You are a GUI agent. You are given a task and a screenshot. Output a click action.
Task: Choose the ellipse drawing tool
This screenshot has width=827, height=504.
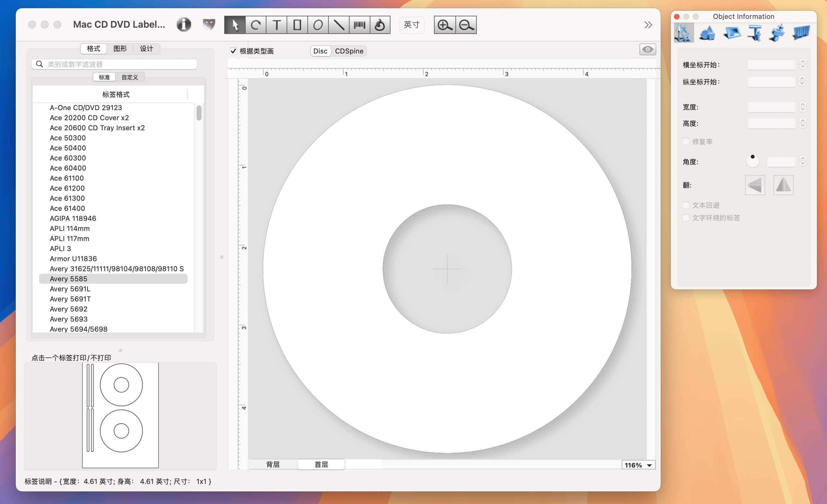click(x=318, y=25)
